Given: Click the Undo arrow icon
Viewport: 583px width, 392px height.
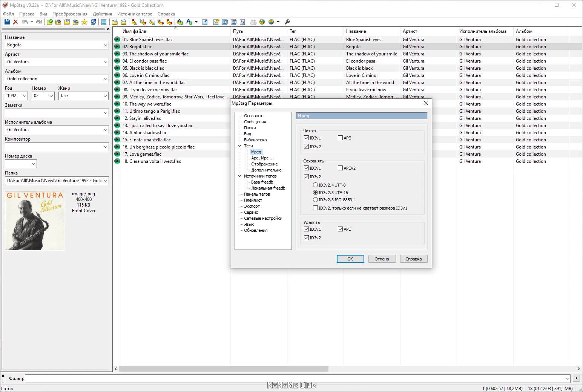Looking at the screenshot, I should click(25, 21).
